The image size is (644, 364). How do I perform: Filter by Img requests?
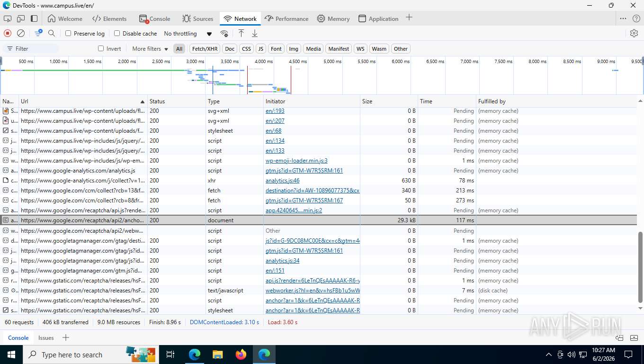click(294, 49)
